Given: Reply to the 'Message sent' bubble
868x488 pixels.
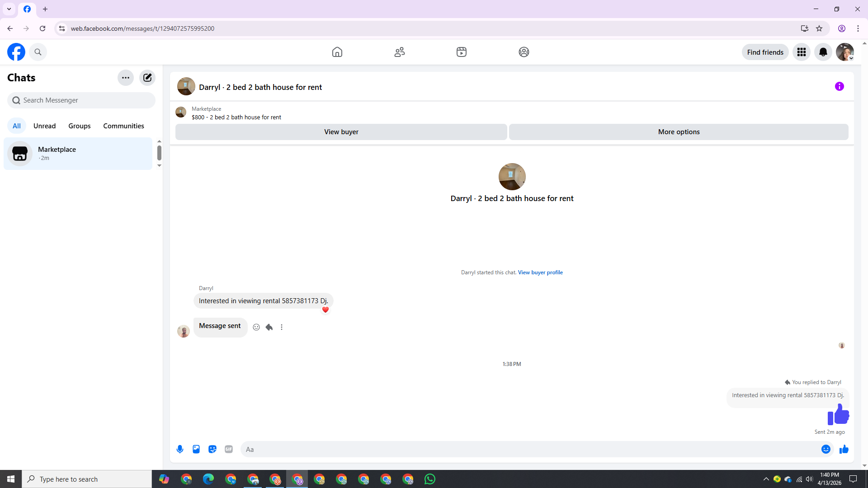Looking at the screenshot, I should 269,327.
